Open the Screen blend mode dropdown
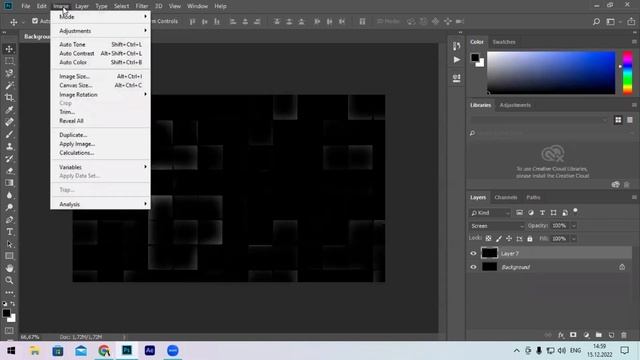 click(497, 226)
